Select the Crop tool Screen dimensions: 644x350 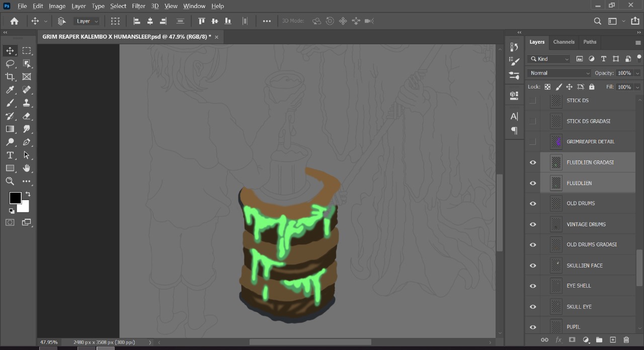coord(10,76)
